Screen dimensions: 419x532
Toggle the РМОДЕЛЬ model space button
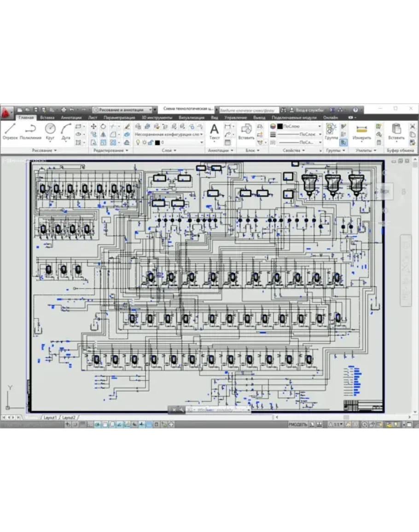click(297, 424)
